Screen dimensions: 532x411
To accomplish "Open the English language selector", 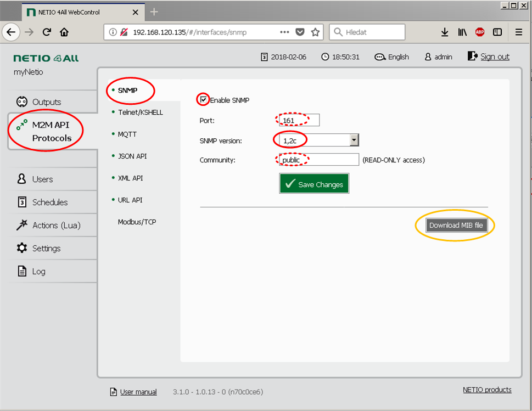I will [392, 57].
